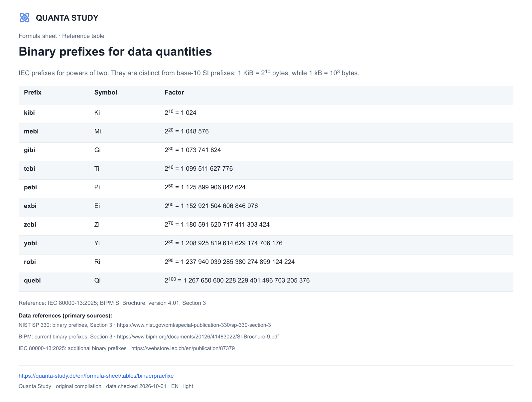Click the data checked 2026-10-01 footer text
Screen dimensions: 532x402
[136, 386]
